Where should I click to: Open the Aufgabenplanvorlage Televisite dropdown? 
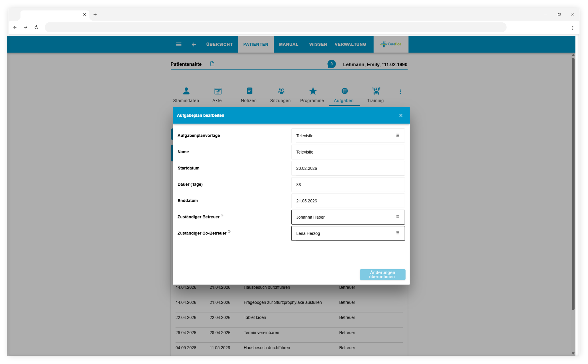coord(348,136)
